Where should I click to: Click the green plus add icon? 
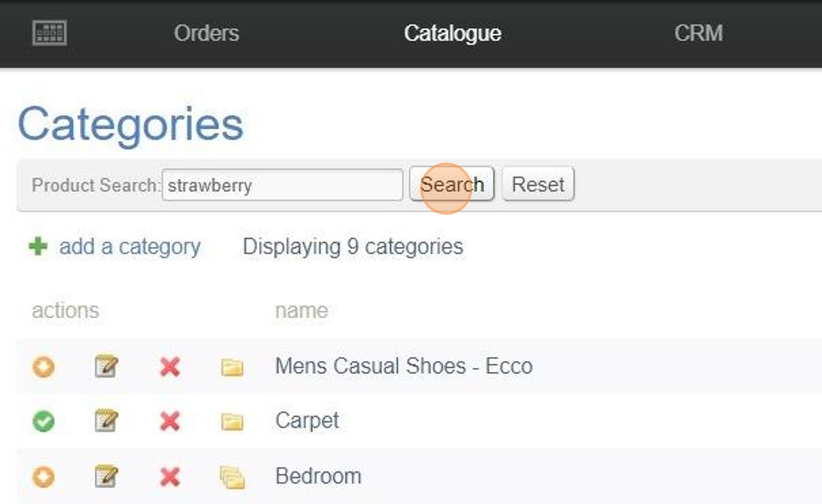pos(38,246)
